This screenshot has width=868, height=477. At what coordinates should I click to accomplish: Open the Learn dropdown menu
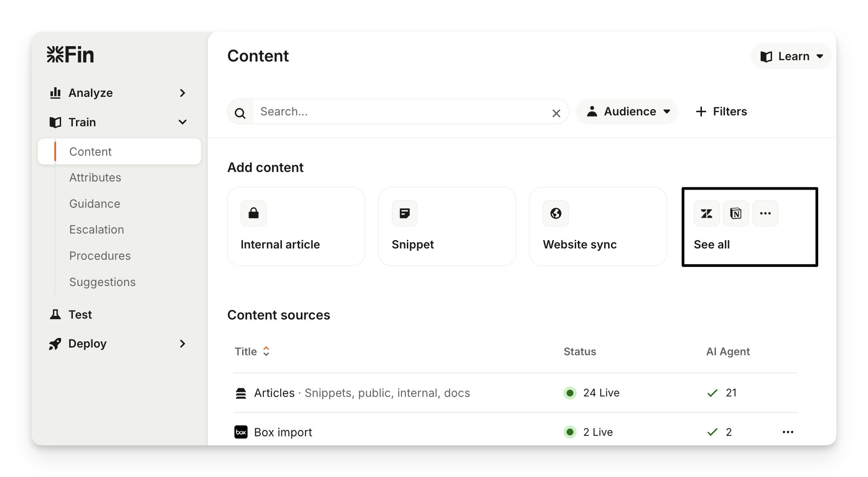(791, 57)
